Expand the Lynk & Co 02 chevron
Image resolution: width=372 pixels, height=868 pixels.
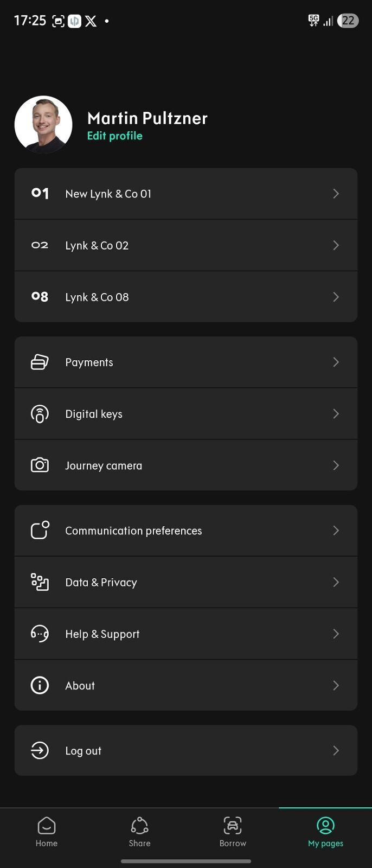click(x=336, y=245)
